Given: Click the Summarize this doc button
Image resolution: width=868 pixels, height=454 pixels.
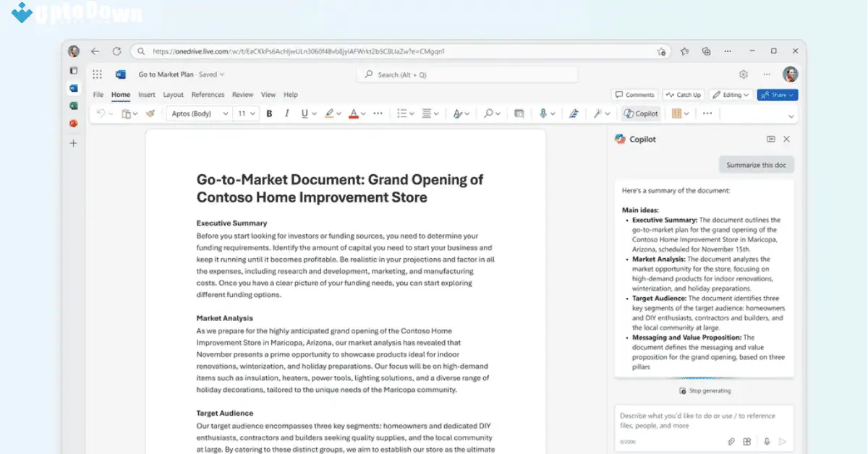Looking at the screenshot, I should click(x=756, y=164).
